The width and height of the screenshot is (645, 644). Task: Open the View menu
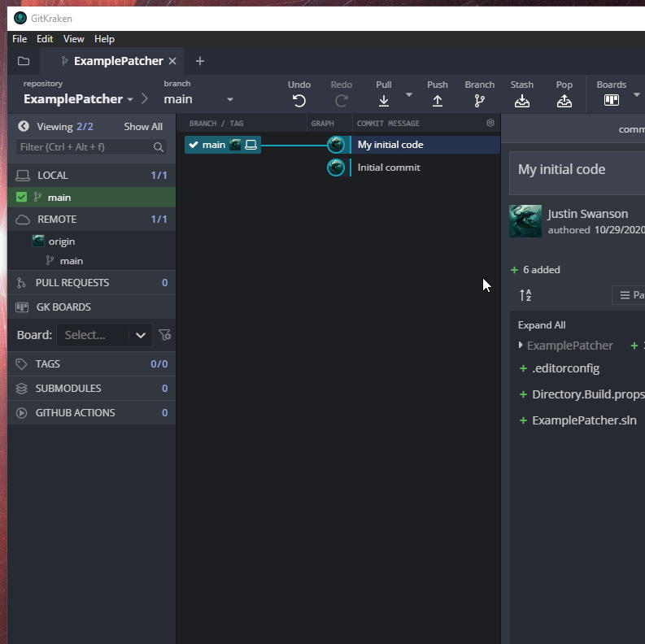tap(74, 39)
